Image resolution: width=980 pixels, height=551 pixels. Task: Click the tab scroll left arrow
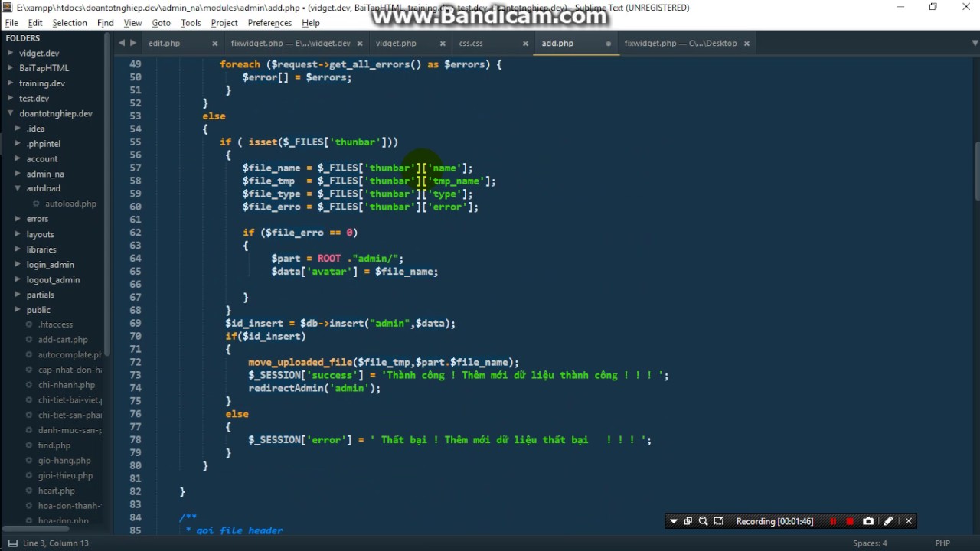122,43
